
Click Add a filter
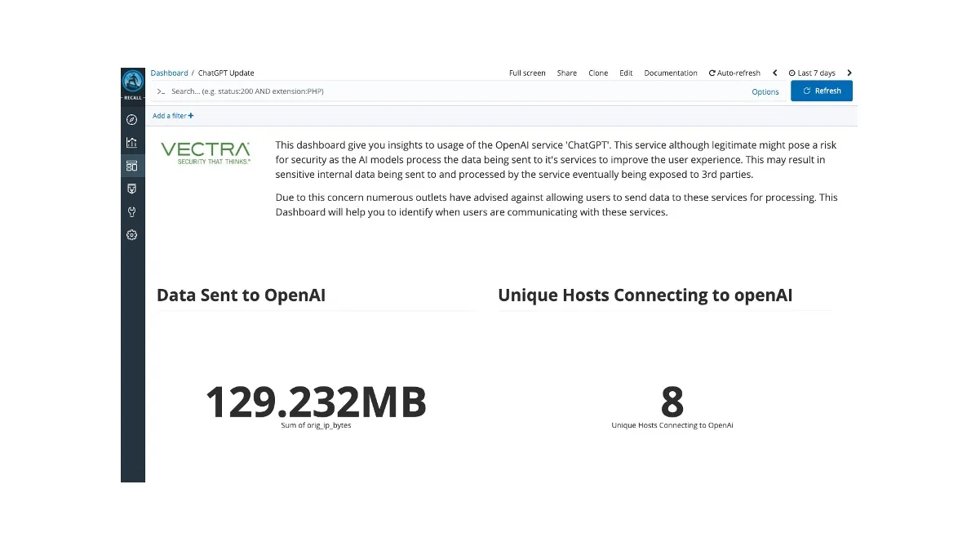click(173, 116)
